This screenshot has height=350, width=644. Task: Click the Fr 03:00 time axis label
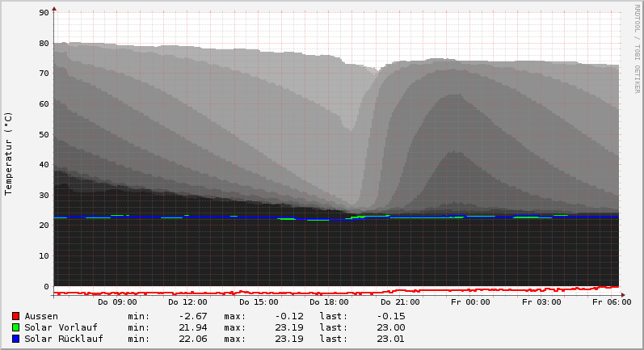pos(541,302)
